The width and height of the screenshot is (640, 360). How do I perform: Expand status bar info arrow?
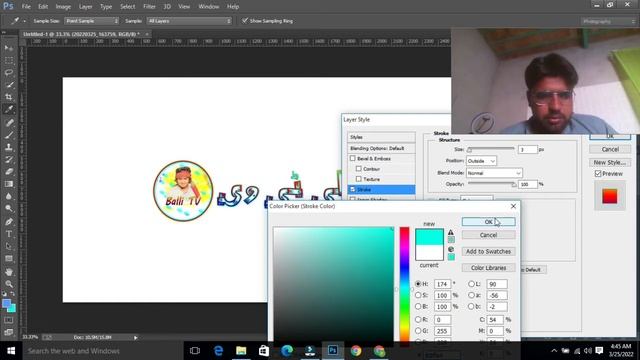pyautogui.click(x=136, y=338)
